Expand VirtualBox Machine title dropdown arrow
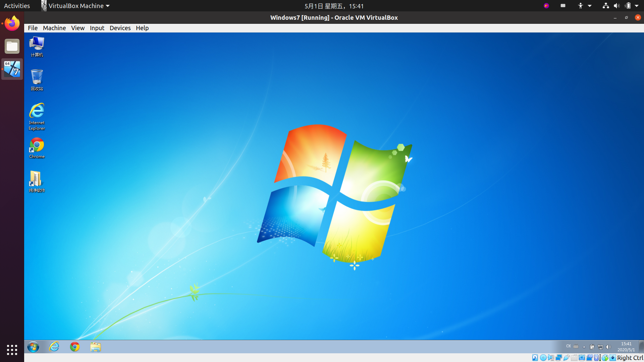This screenshot has height=362, width=644. (x=107, y=6)
